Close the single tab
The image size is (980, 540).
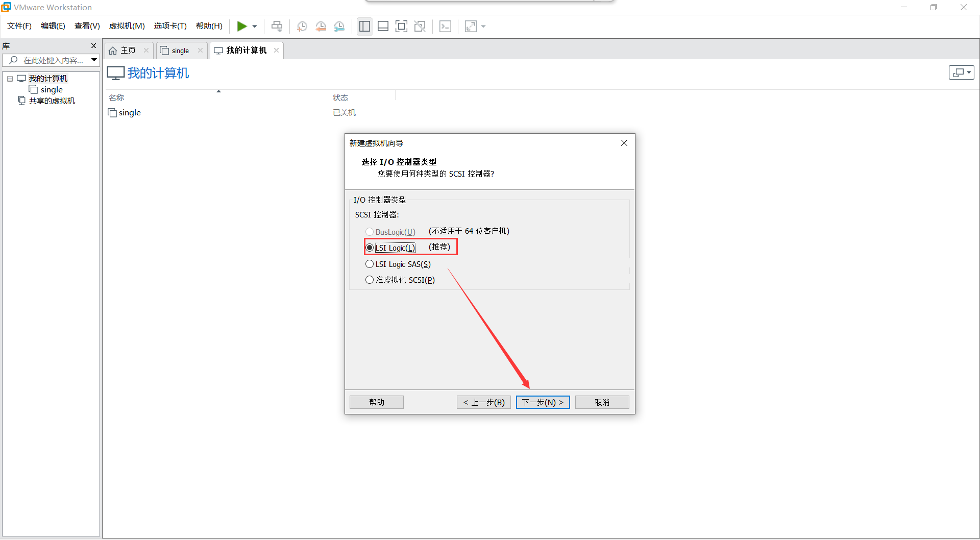pyautogui.click(x=200, y=50)
